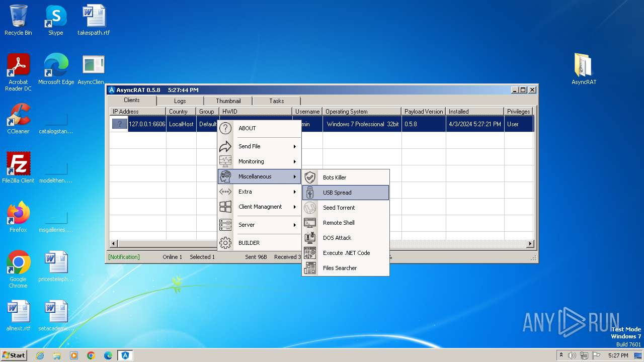Open the Microsoft Edge desktop shortcut

coord(56,69)
